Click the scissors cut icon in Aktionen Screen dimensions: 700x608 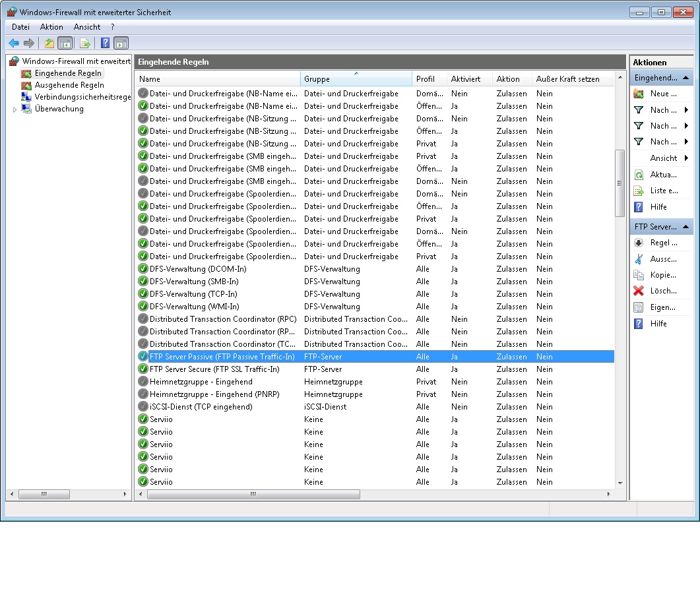click(x=638, y=259)
